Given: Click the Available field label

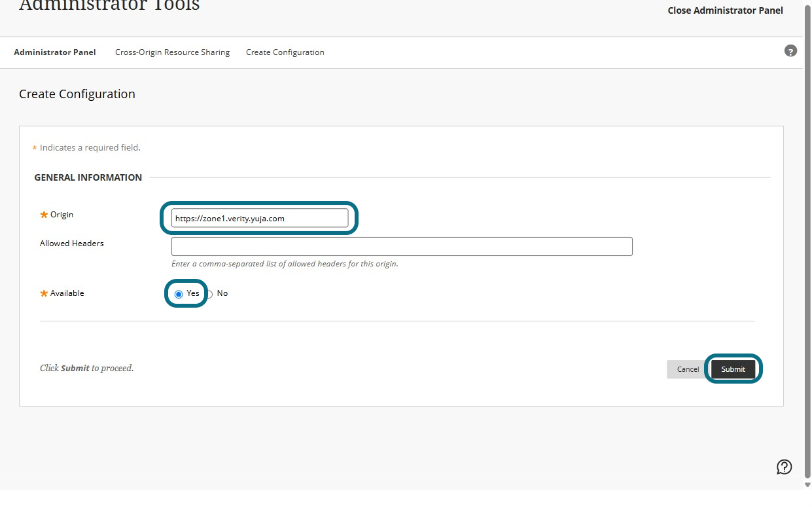Looking at the screenshot, I should tap(67, 293).
